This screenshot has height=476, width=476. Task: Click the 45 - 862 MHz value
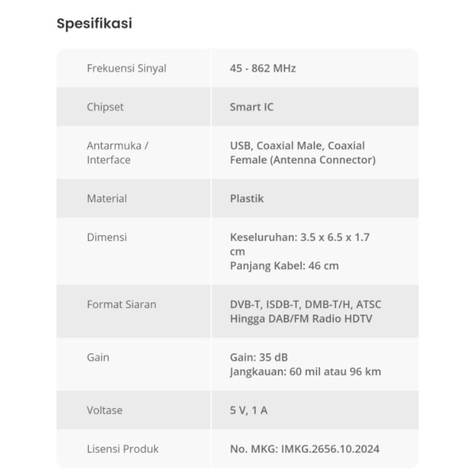[262, 68]
